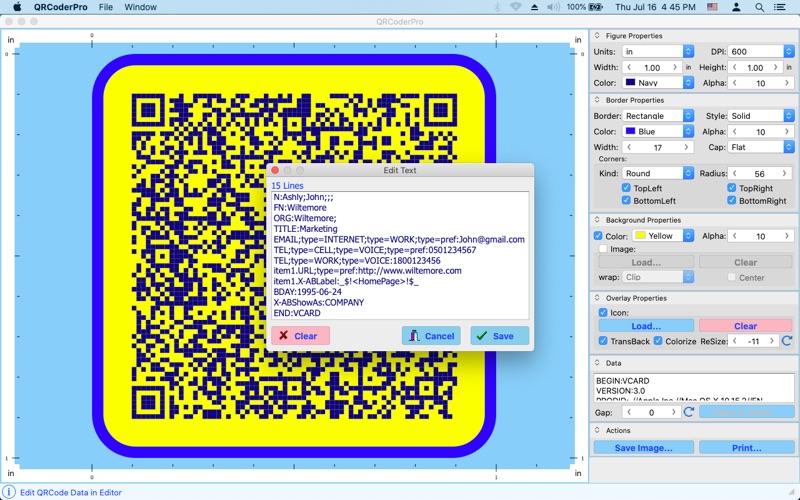Click the pink overlay Clear button
The height and width of the screenshot is (500, 800).
coord(745,326)
